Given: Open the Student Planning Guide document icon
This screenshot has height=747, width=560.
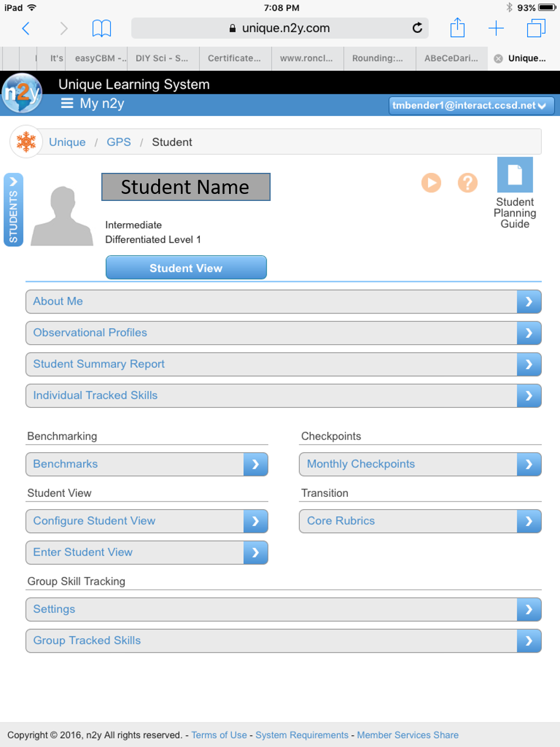Looking at the screenshot, I should pyautogui.click(x=514, y=174).
